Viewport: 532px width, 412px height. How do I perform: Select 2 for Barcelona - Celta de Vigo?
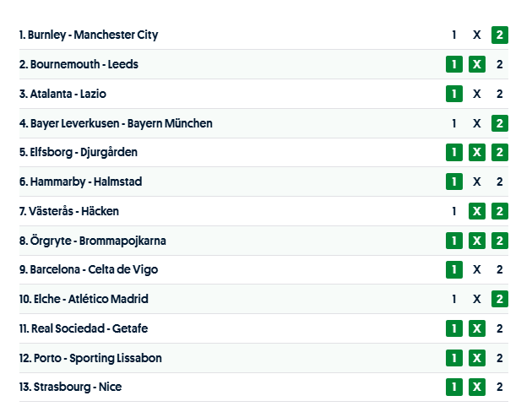click(500, 270)
